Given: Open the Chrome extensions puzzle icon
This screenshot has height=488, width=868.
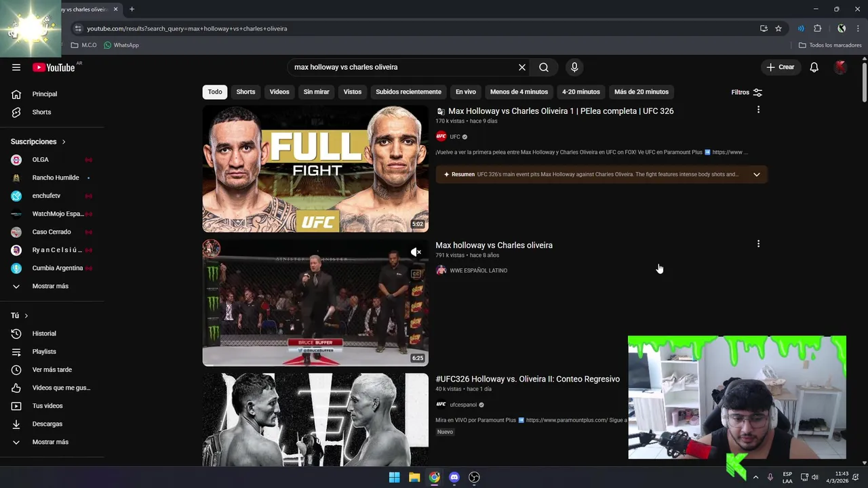Looking at the screenshot, I should 818,28.
